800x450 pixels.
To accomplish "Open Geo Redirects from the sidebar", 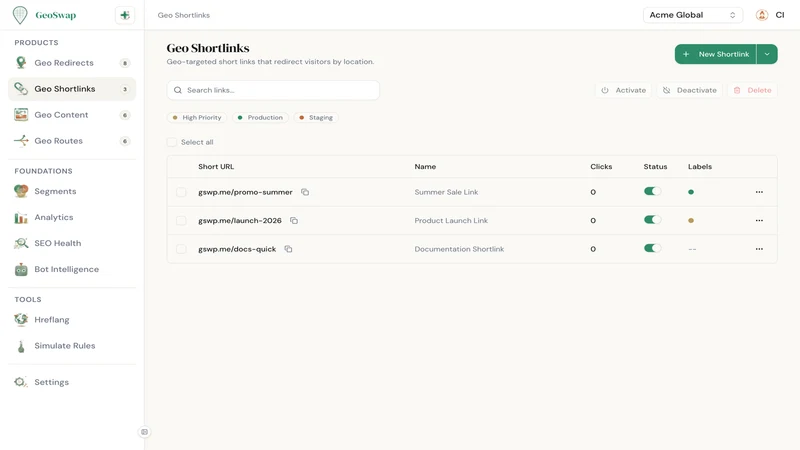I will 72,63.
